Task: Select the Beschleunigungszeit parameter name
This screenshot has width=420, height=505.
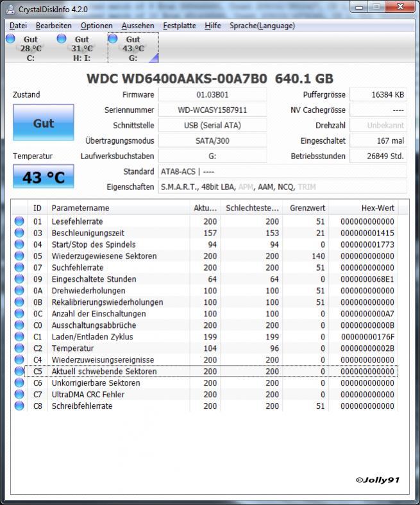Action: click(88, 233)
